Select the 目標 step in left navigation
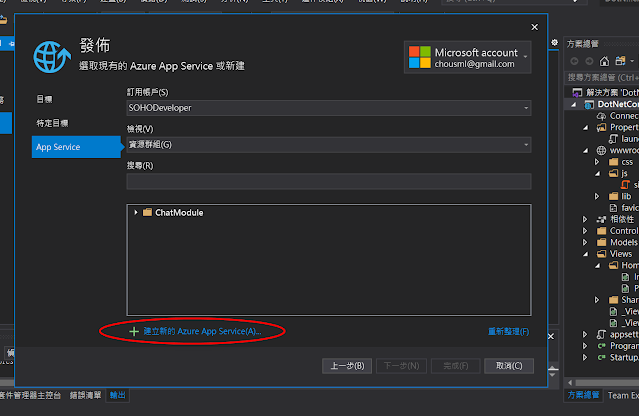 [x=44, y=99]
